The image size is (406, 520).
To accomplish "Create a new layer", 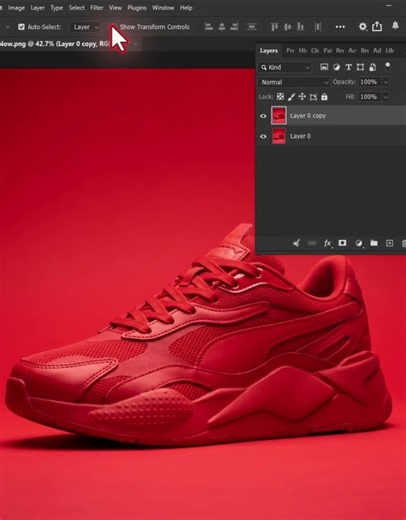I will point(389,243).
